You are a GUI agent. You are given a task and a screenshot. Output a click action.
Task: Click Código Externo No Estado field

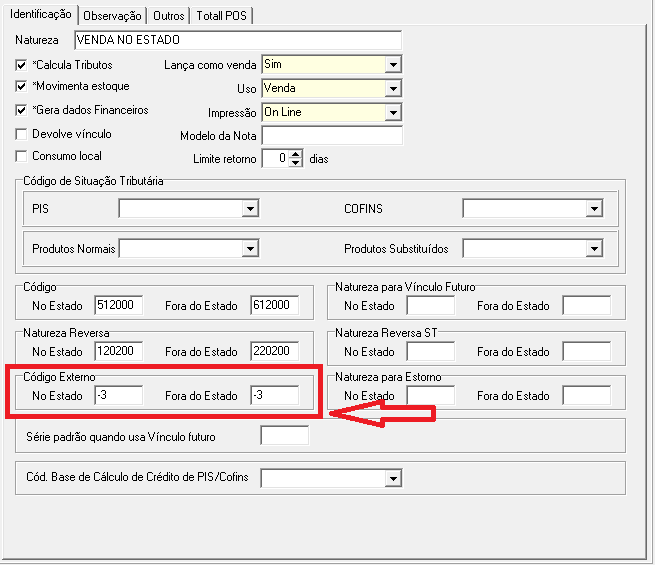click(x=119, y=395)
